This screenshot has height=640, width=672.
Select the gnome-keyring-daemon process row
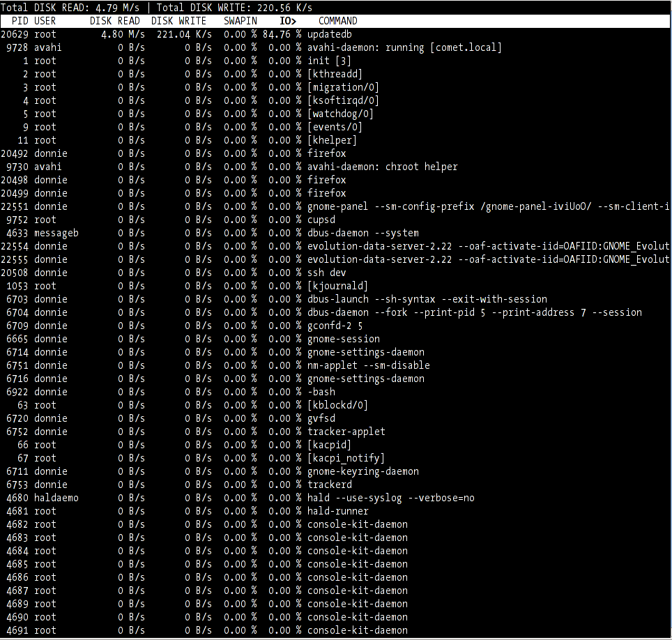(362, 471)
